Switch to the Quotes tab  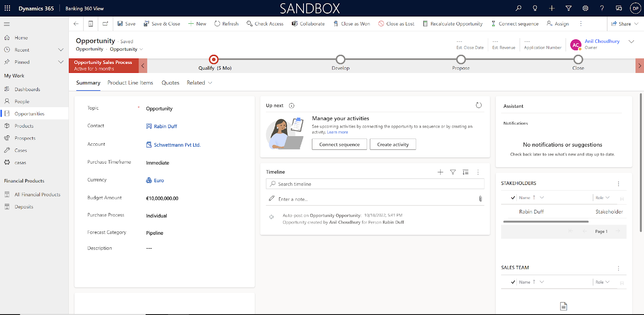[x=170, y=83]
